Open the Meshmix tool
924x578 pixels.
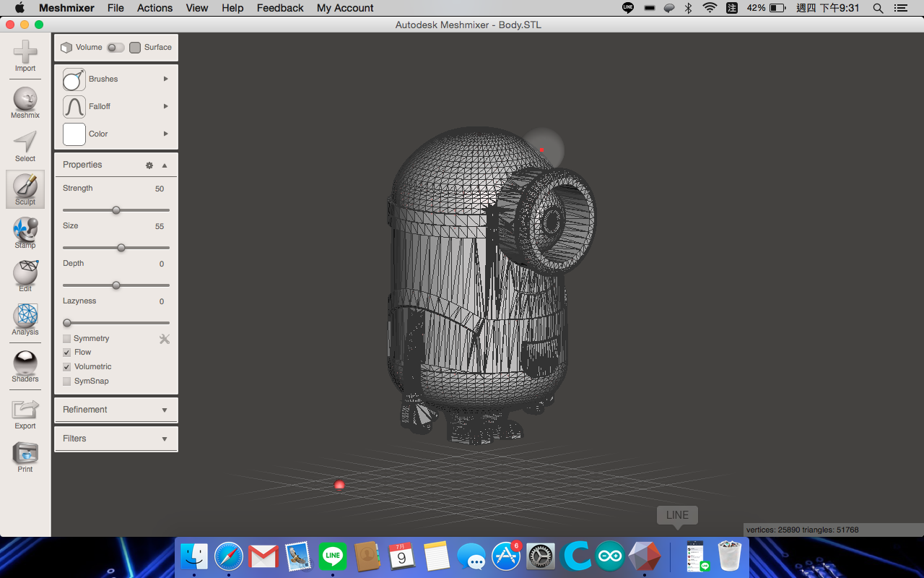point(25,103)
